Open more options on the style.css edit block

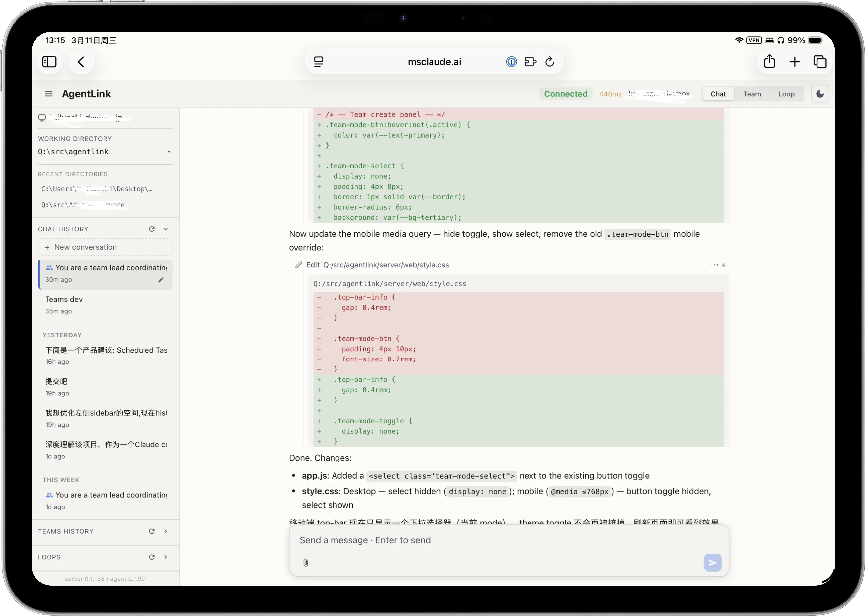coord(715,265)
